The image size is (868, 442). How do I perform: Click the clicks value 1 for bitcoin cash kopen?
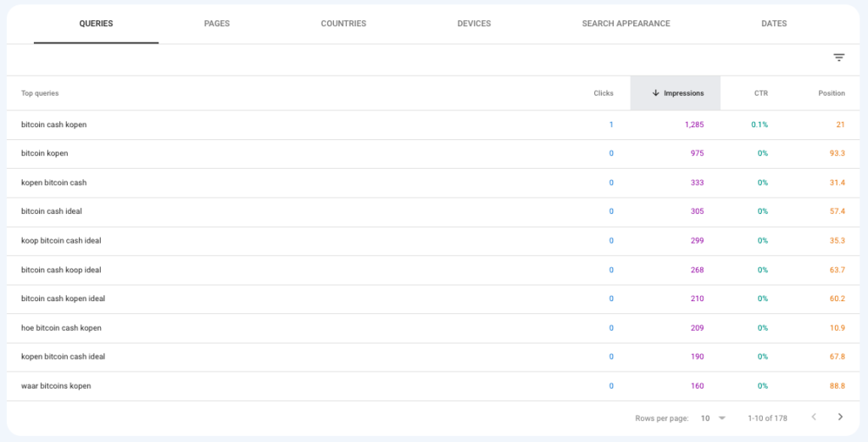pyautogui.click(x=611, y=125)
